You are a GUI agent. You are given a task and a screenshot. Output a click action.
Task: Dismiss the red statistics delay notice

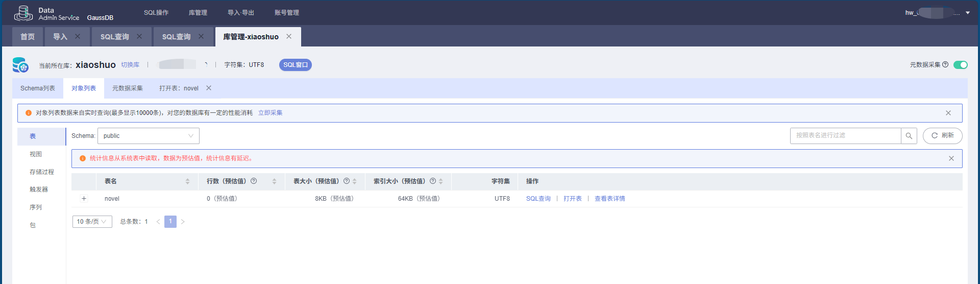coord(951,158)
